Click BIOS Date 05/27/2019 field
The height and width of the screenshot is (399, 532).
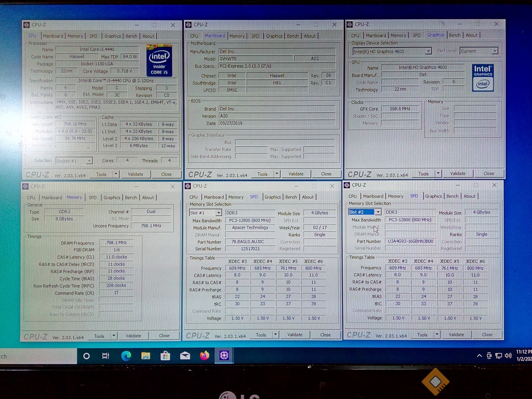click(277, 123)
